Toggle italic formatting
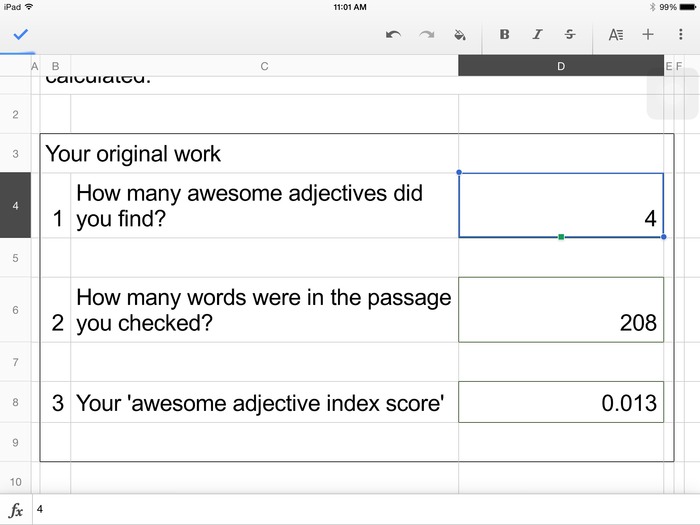The image size is (700, 525). (x=537, y=34)
